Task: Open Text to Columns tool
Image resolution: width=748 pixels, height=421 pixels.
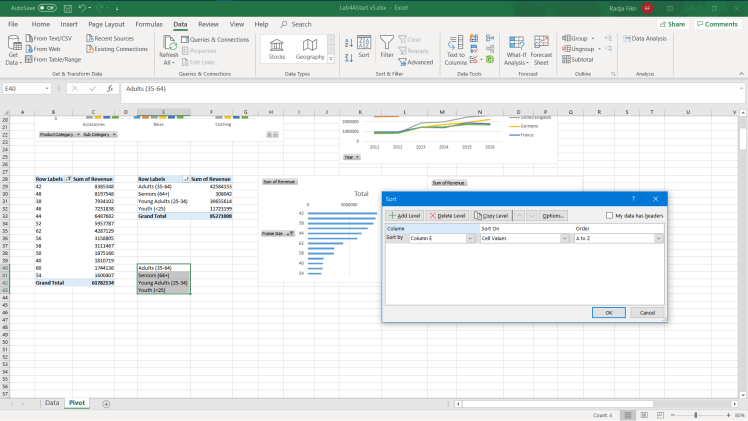Action: [456, 48]
